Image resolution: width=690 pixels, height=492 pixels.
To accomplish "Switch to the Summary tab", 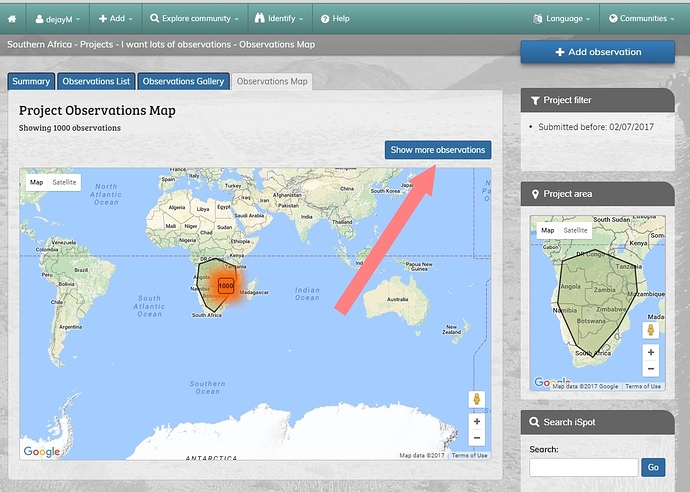I will tap(31, 81).
